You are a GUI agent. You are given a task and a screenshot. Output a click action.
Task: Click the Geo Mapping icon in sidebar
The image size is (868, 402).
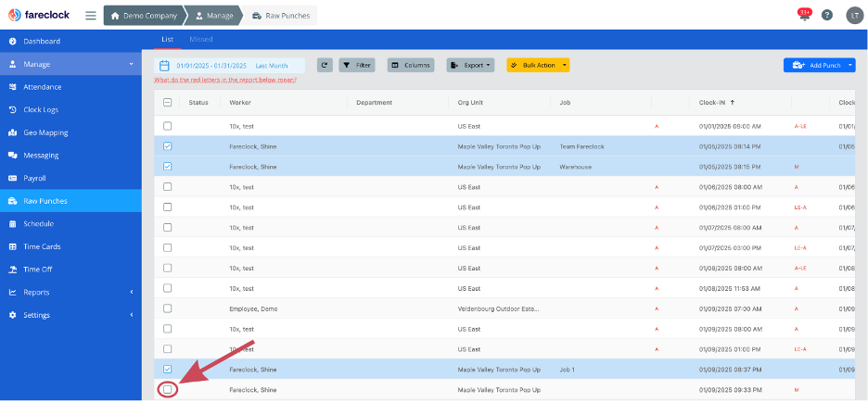(x=13, y=132)
